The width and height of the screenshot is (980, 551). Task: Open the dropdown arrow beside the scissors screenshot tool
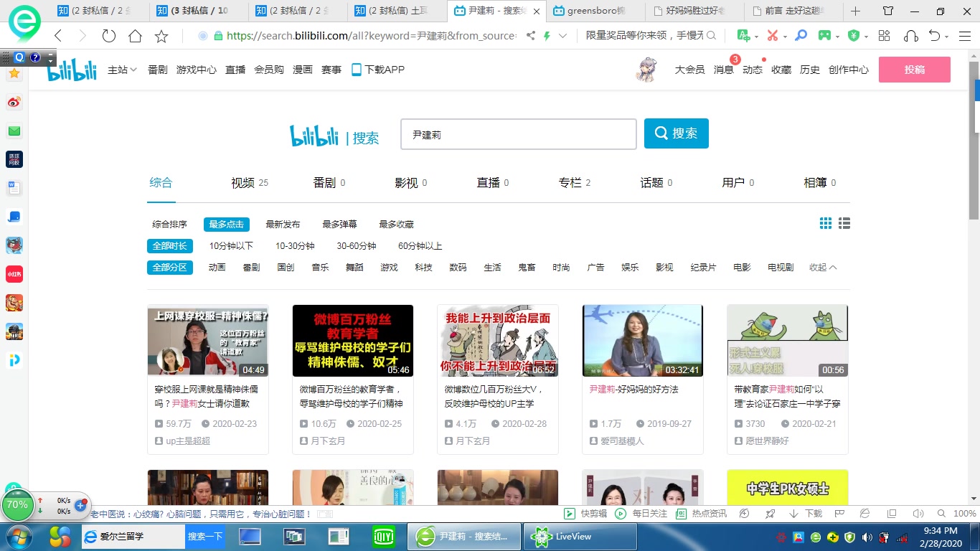785,36
